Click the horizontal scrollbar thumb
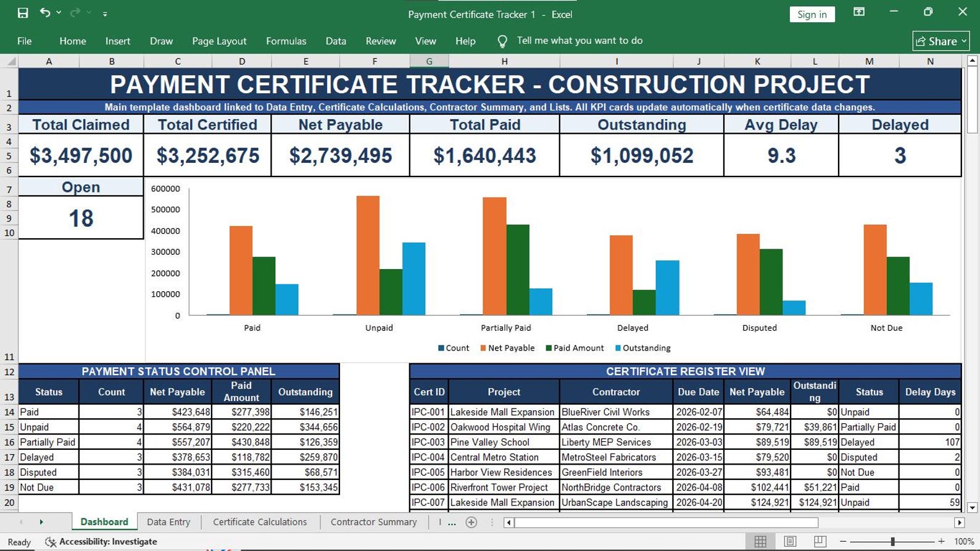Screen dimensions: 980x551 pos(666,523)
